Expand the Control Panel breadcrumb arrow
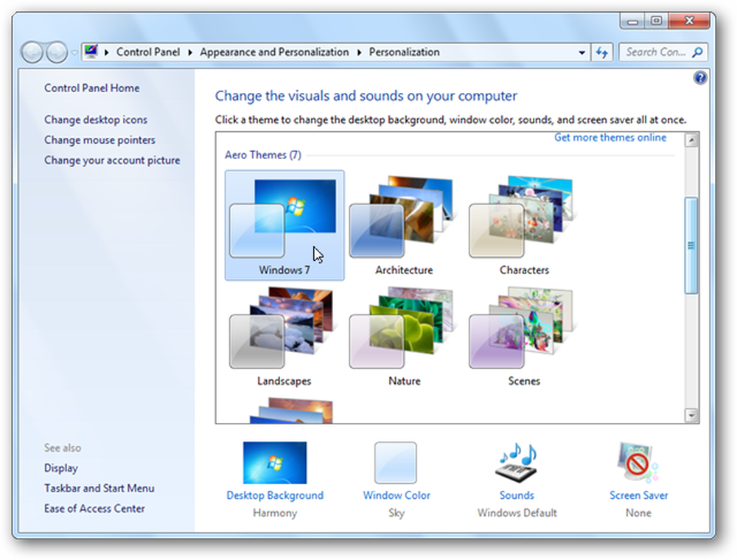The height and width of the screenshot is (560, 737). click(190, 52)
